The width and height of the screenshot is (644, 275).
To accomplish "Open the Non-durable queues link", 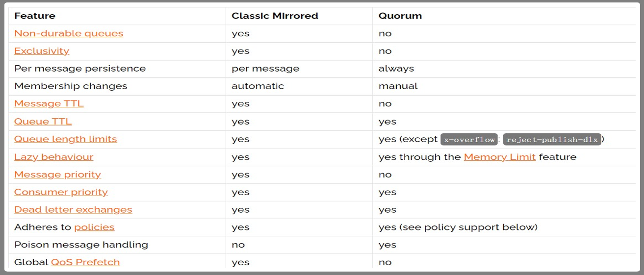I will pos(69,33).
